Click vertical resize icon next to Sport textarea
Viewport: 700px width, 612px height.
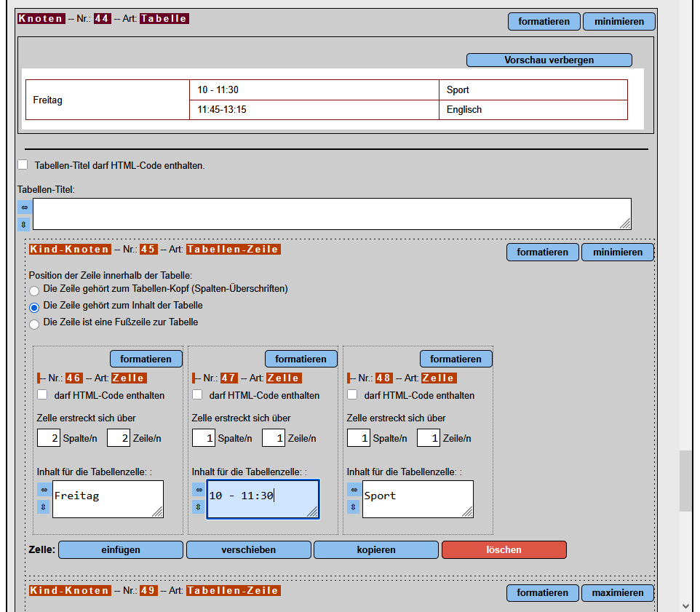coord(354,506)
